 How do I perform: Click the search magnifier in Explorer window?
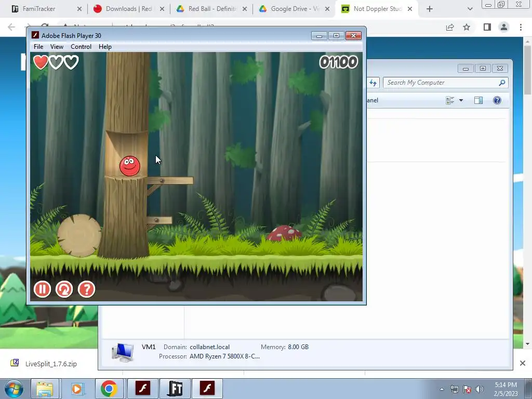[x=502, y=83]
